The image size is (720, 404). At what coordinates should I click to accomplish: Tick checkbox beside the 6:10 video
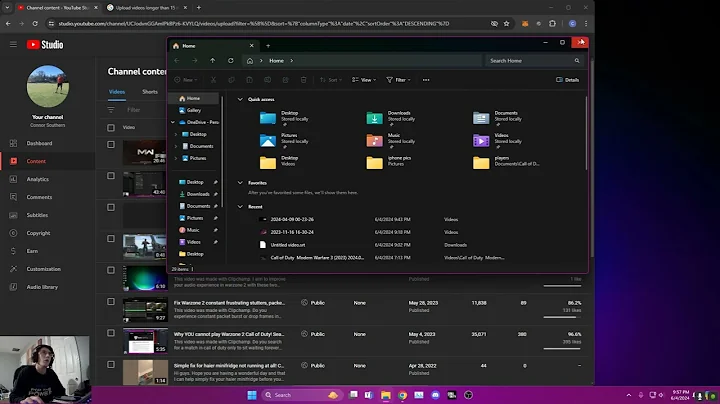[x=111, y=270]
